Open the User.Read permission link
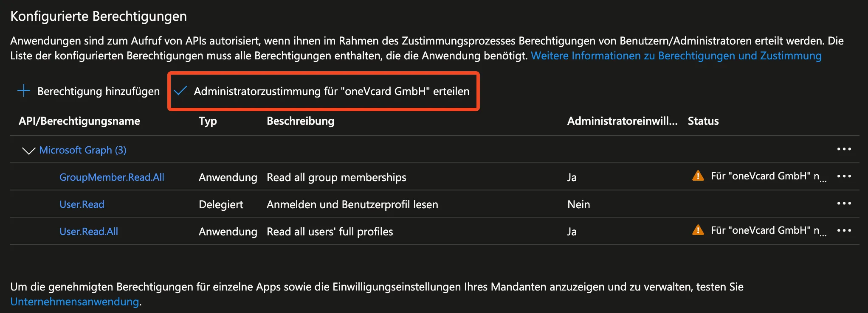868x313 pixels. coord(82,204)
